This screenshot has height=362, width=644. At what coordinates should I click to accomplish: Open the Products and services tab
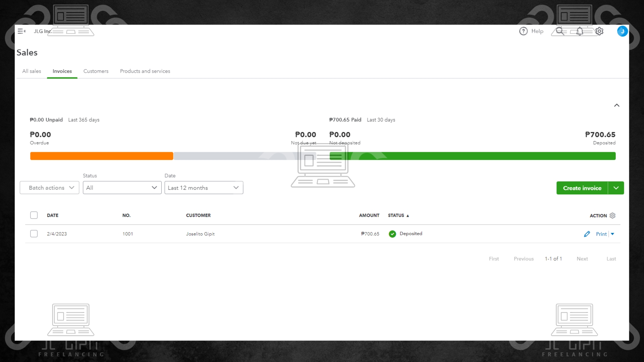145,71
